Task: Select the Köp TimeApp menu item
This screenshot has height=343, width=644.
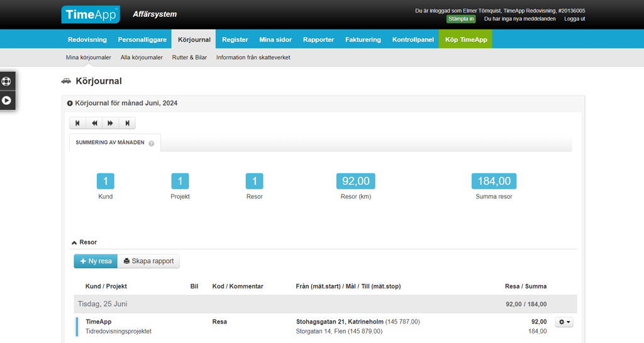Action: point(465,39)
